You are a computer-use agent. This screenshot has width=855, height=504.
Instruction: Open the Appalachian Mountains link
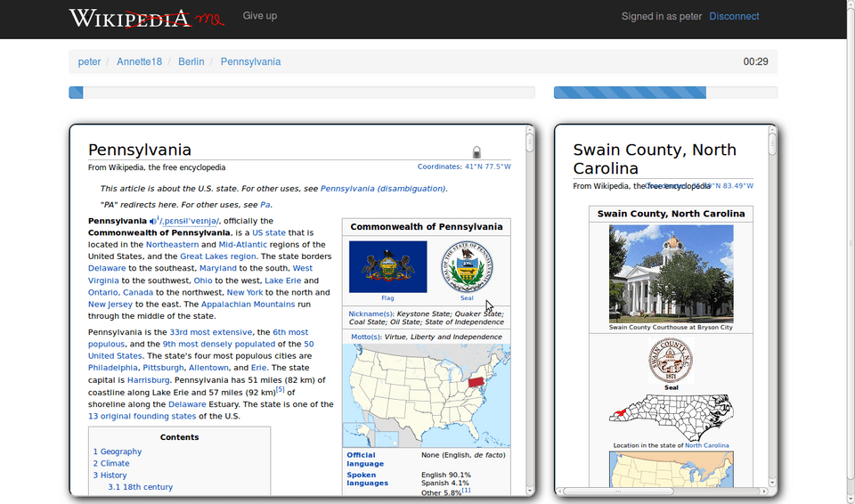click(248, 305)
